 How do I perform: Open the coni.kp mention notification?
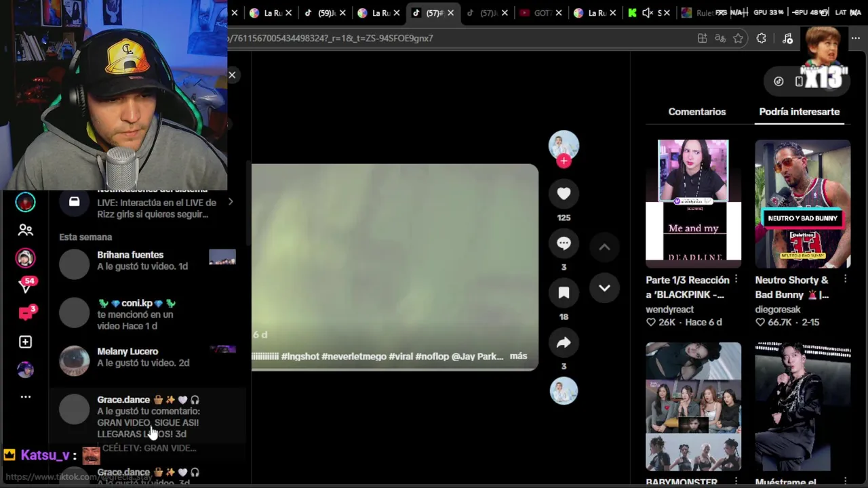point(147,313)
